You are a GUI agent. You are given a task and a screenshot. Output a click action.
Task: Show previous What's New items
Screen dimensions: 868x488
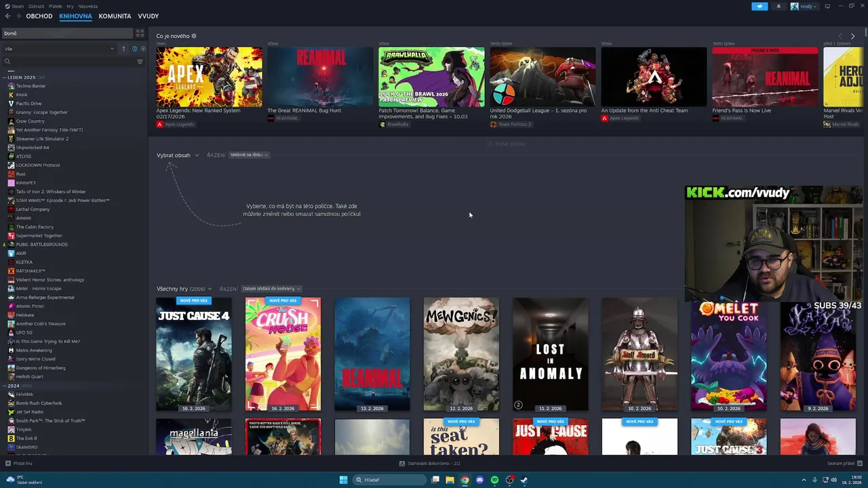coord(840,36)
